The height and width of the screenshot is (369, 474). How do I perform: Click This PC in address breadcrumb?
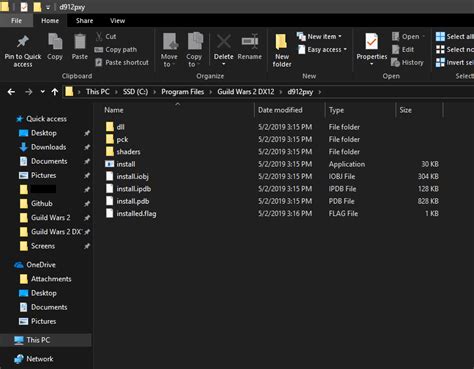98,92
